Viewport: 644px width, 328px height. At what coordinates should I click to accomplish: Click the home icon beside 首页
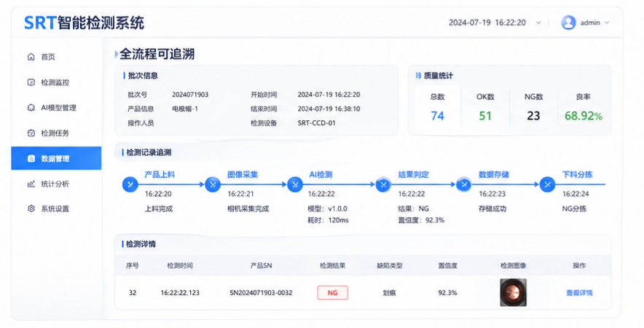(x=31, y=57)
